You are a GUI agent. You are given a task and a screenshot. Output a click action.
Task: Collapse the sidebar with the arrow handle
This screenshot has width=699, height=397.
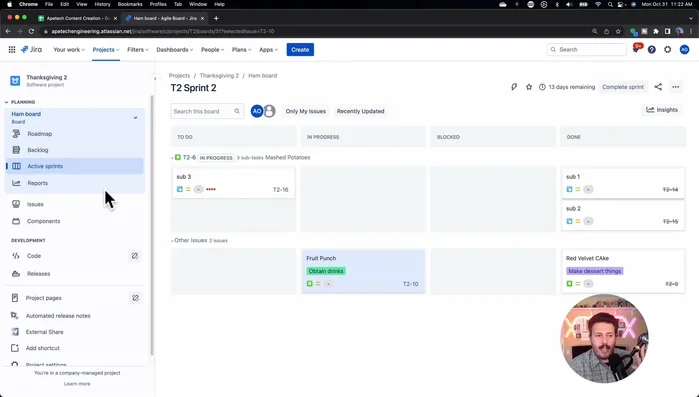(155, 78)
